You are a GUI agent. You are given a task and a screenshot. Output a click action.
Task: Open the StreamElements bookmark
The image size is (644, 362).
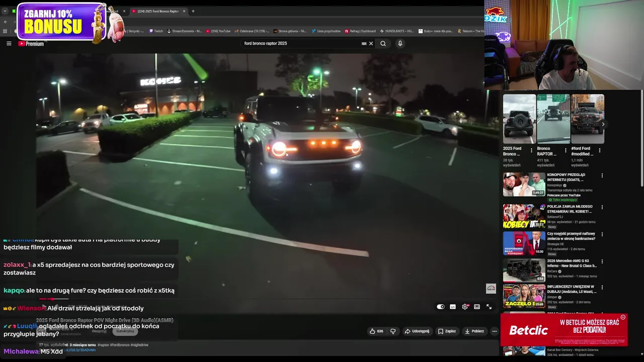(184, 31)
